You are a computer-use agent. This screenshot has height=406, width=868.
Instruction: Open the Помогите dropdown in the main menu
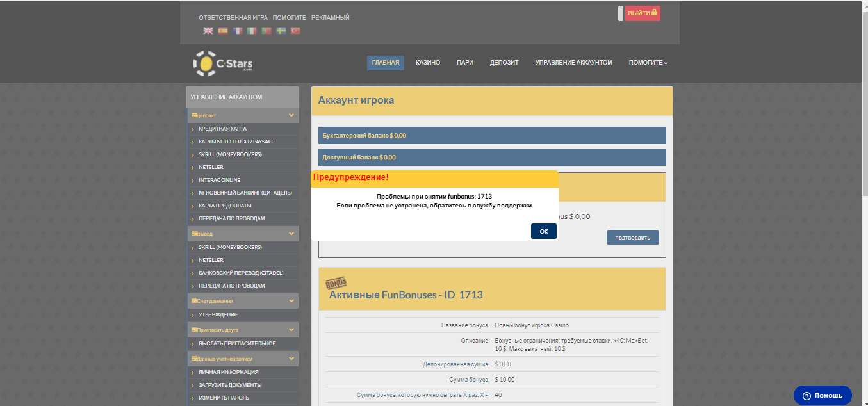tap(648, 63)
